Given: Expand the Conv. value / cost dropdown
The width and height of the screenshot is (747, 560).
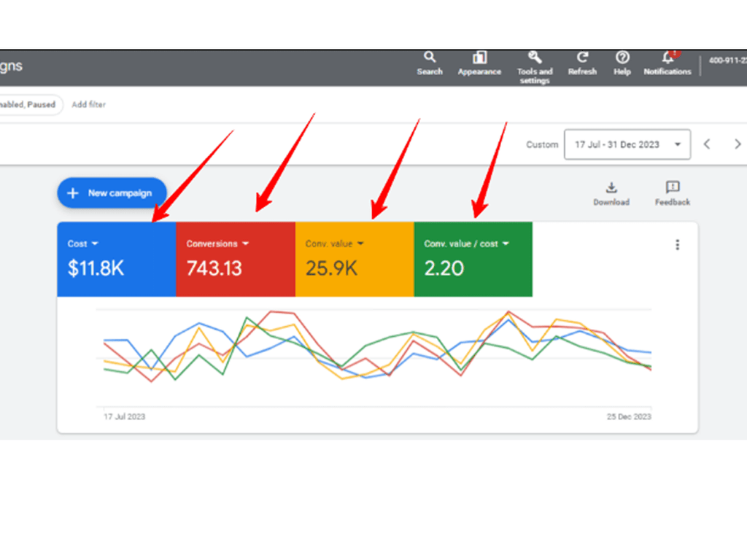Looking at the screenshot, I should tap(506, 244).
